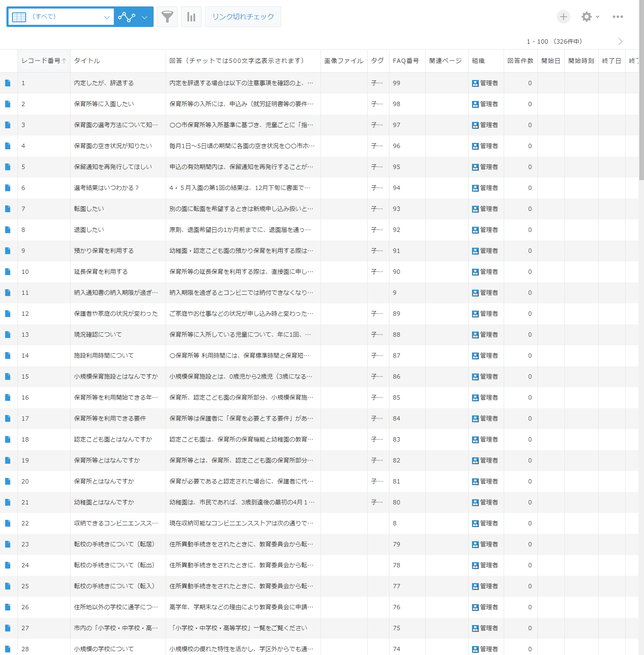This screenshot has width=644, height=655.
Task: Open record 23 details document icon
Action: coord(8,544)
